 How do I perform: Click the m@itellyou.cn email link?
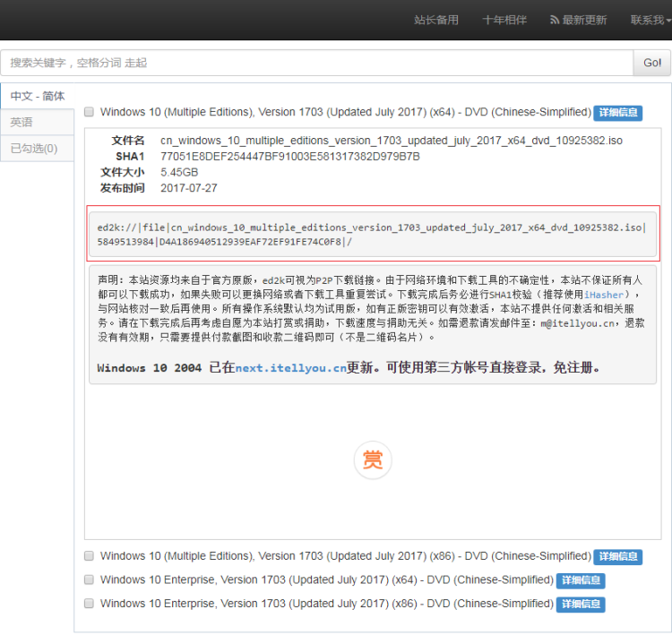tap(577, 323)
